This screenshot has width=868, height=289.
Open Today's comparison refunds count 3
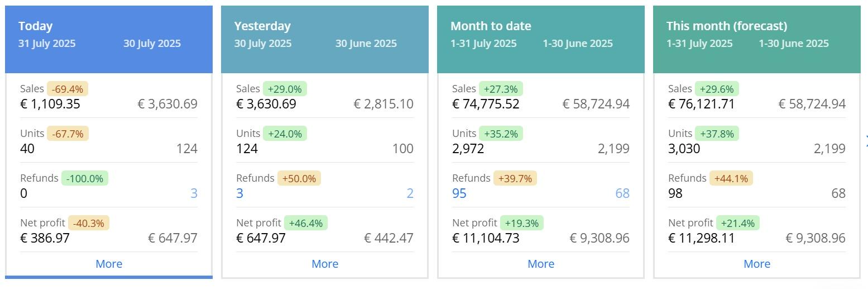click(x=194, y=193)
